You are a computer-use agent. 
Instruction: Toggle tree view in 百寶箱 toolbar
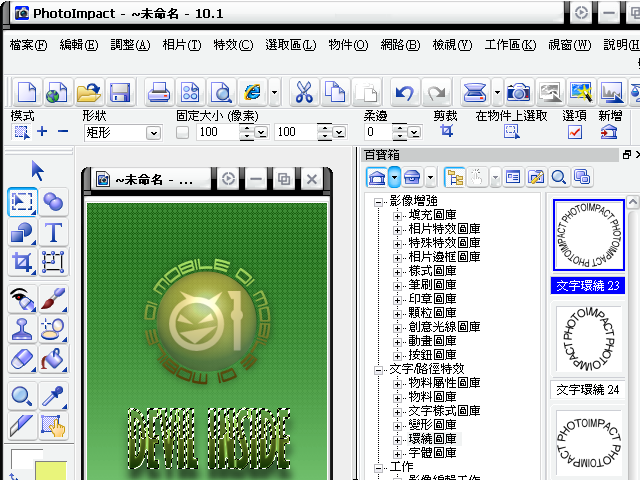coord(455,177)
